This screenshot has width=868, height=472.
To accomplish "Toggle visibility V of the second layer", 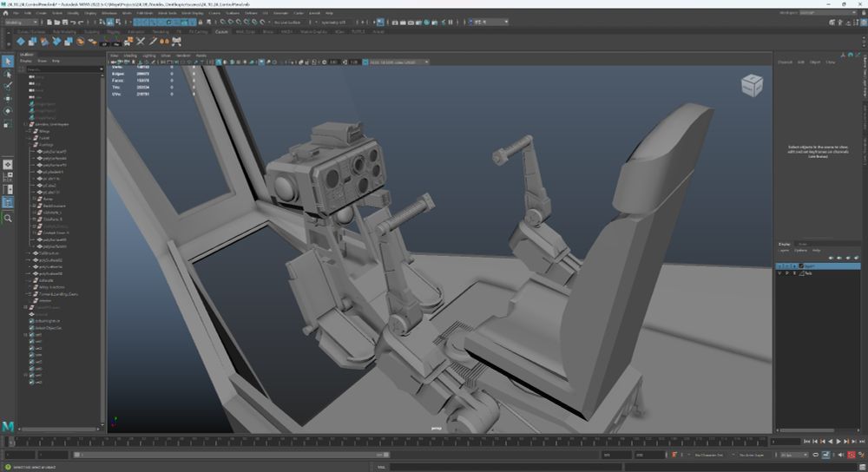I will (x=780, y=272).
